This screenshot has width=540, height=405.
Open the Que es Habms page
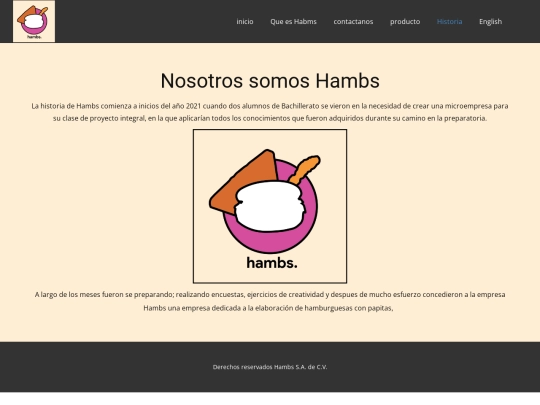pyautogui.click(x=293, y=21)
